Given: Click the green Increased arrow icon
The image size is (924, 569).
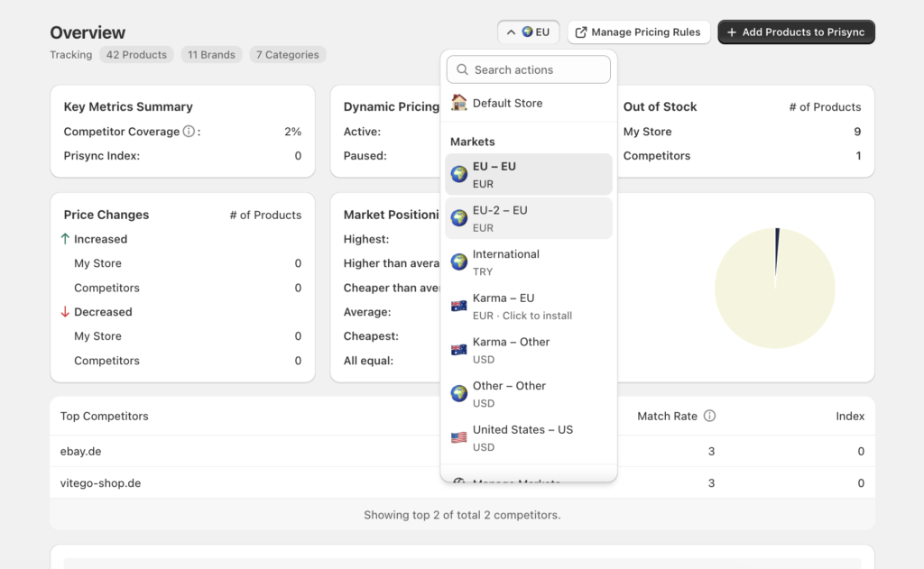Looking at the screenshot, I should pyautogui.click(x=65, y=239).
